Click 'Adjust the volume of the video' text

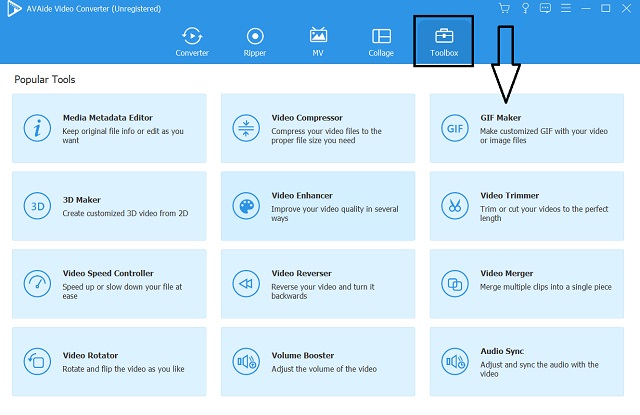(x=324, y=369)
